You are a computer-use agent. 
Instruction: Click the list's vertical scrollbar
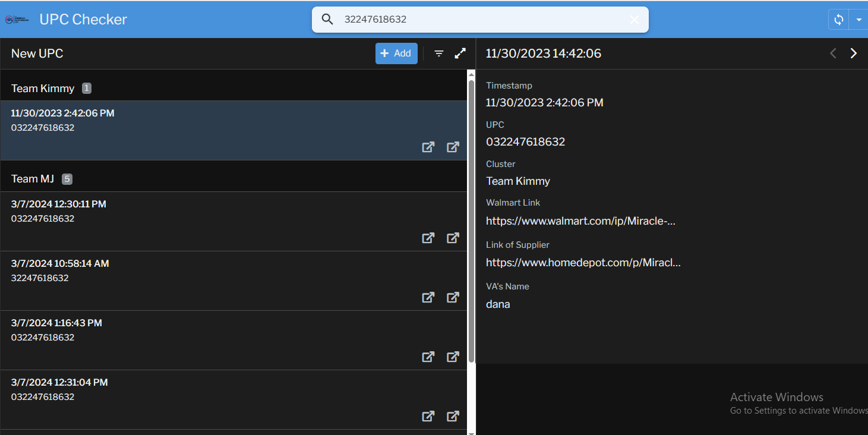pyautogui.click(x=472, y=220)
